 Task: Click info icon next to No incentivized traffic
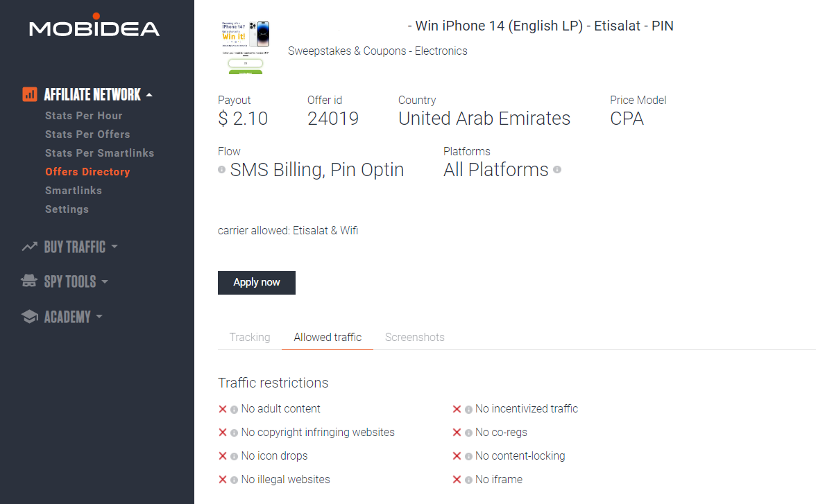click(x=468, y=410)
